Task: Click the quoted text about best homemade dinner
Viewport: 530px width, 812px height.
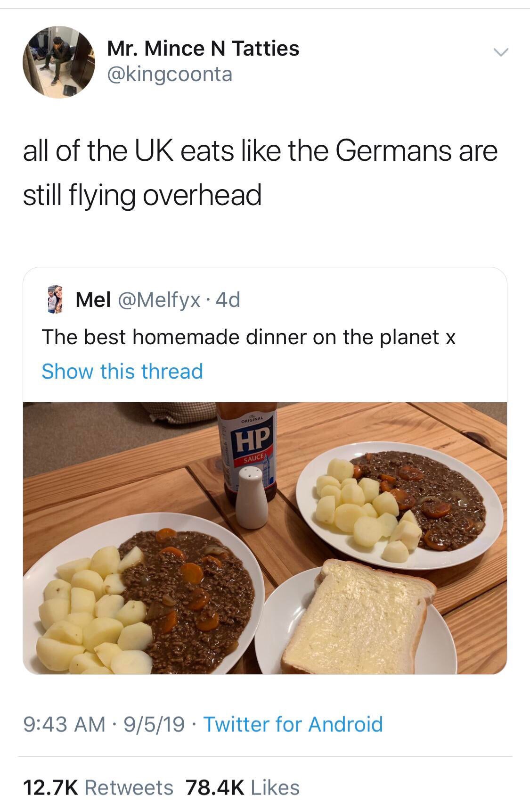Action: coord(249,337)
